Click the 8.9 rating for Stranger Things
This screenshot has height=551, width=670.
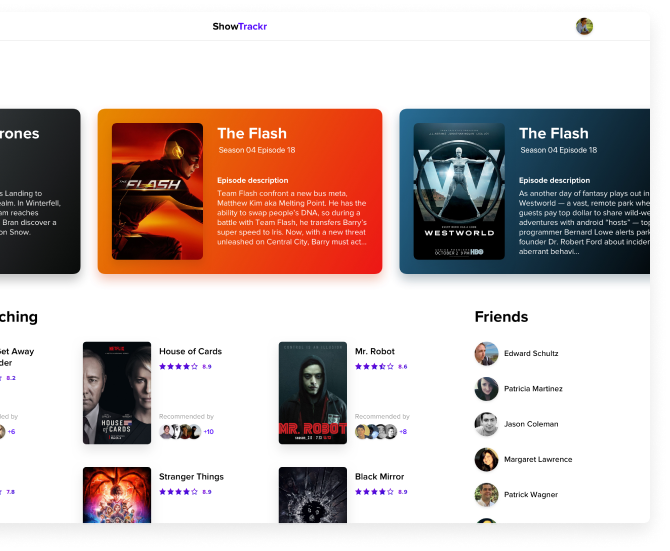pyautogui.click(x=207, y=492)
